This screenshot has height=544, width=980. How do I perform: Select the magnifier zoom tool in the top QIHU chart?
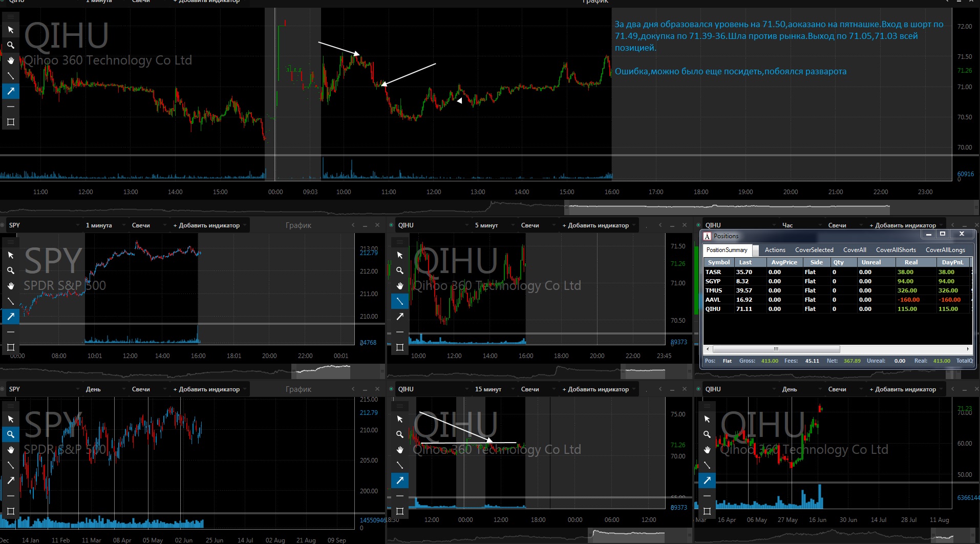pyautogui.click(x=10, y=45)
